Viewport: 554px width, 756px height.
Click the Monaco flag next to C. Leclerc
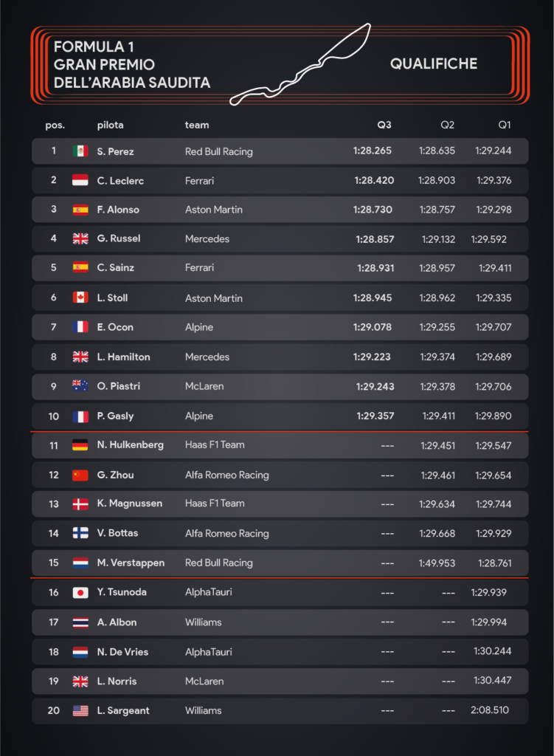[x=80, y=180]
